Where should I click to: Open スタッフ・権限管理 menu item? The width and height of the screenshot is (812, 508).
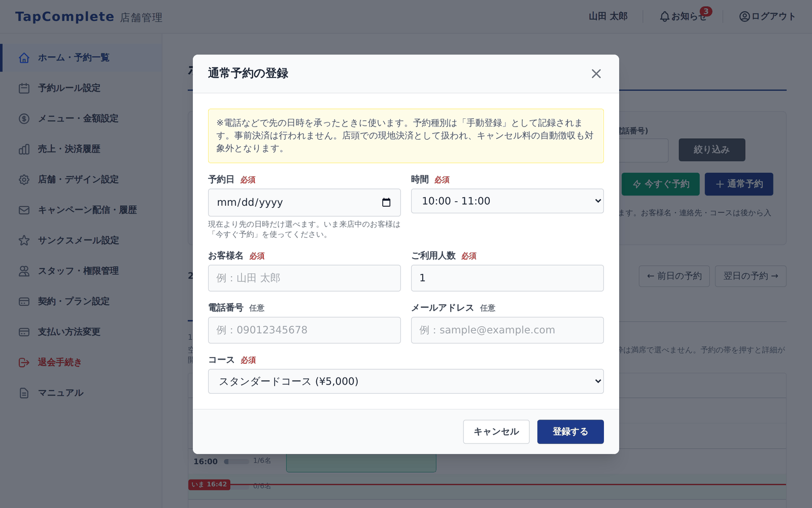tap(81, 271)
